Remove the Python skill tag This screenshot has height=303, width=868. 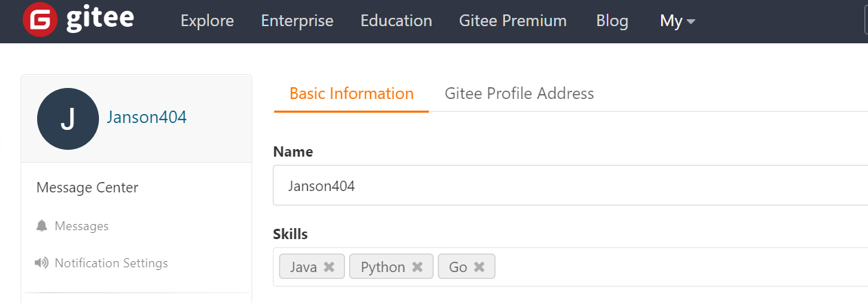(x=417, y=267)
